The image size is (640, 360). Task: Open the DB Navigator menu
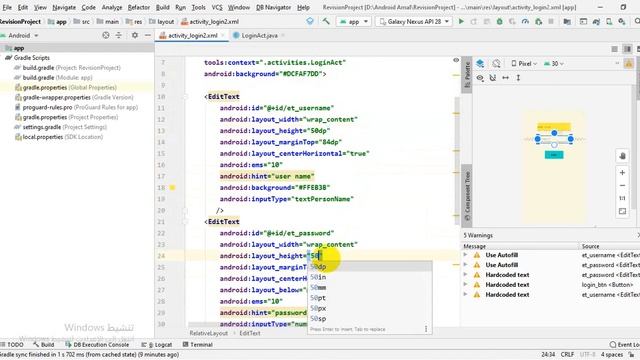pos(273,7)
